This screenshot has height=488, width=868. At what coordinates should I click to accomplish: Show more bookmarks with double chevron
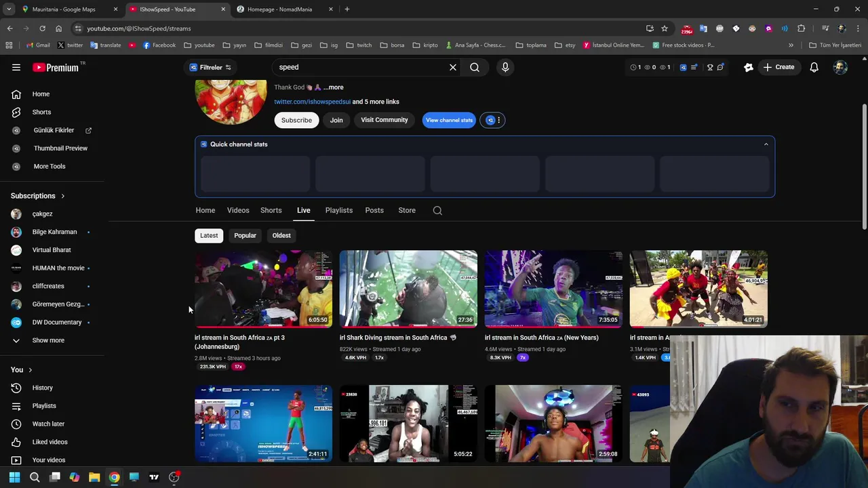coord(791,45)
